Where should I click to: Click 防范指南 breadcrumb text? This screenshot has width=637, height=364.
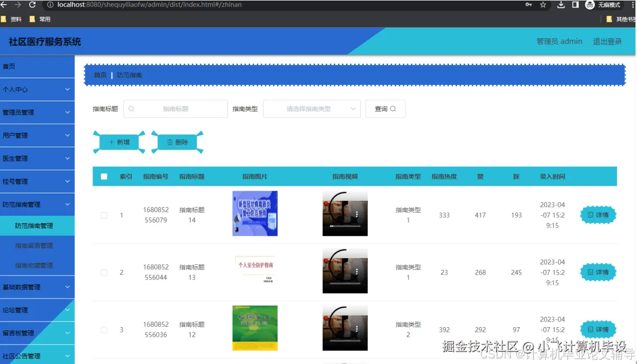click(x=129, y=75)
